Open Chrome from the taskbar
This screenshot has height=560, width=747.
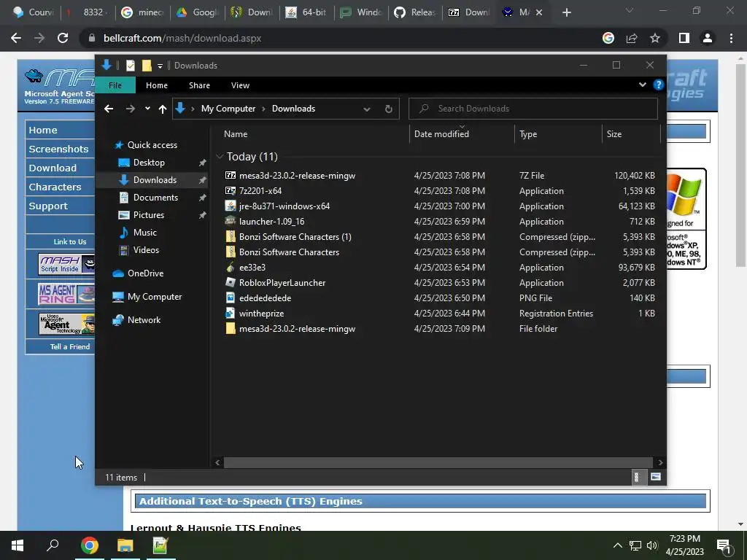pyautogui.click(x=90, y=545)
